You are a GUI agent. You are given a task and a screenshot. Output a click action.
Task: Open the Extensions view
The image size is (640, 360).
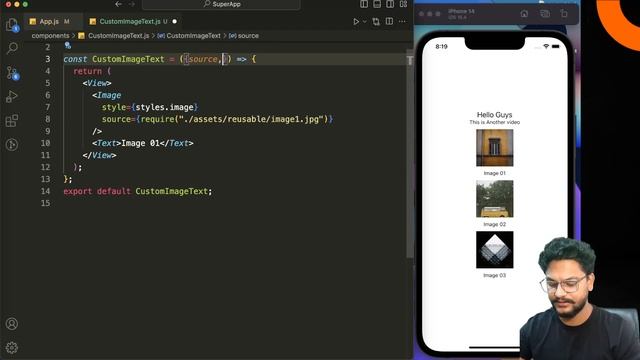coord(12,120)
